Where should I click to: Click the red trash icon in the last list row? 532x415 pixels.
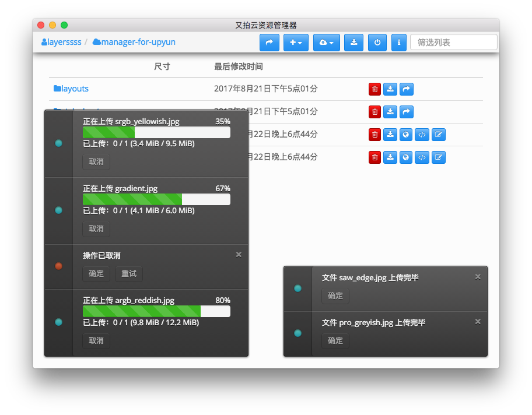[x=375, y=157]
